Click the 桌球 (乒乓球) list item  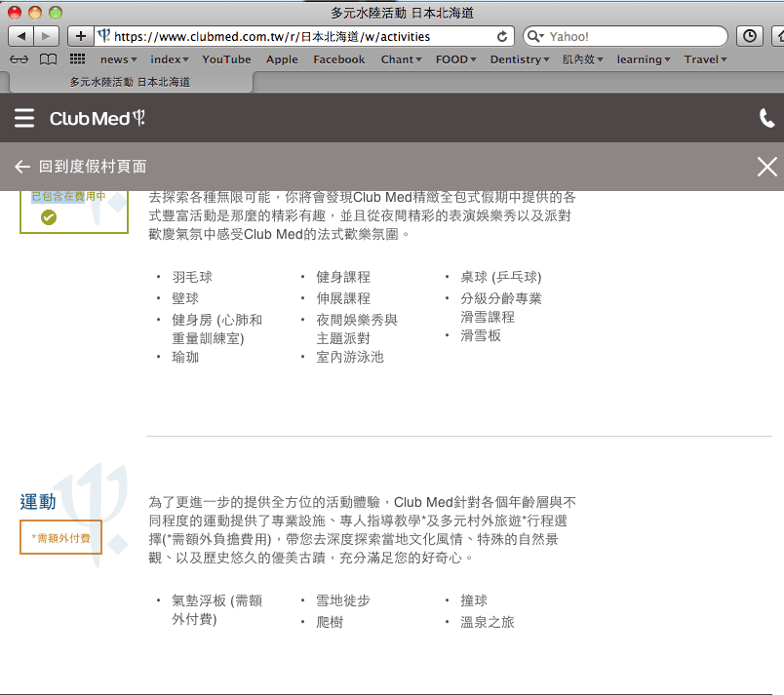click(x=500, y=277)
